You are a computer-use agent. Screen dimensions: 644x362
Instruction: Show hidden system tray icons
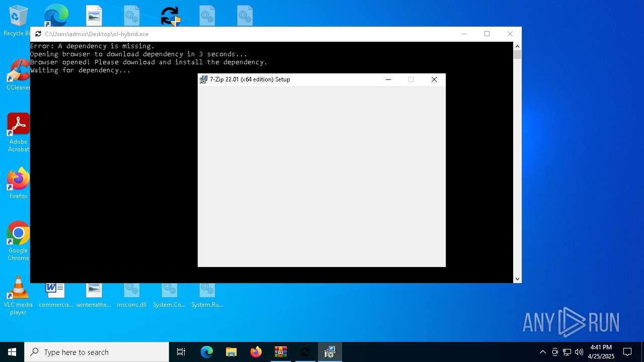(x=542, y=352)
